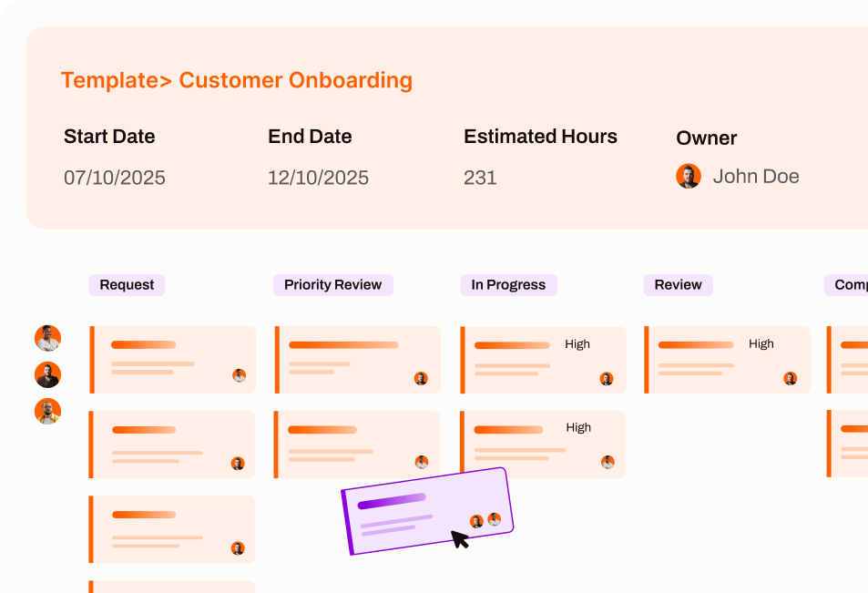Open the Template> Customer Onboarding breadcrumb
Image resolution: width=868 pixels, height=593 pixels.
click(x=237, y=80)
